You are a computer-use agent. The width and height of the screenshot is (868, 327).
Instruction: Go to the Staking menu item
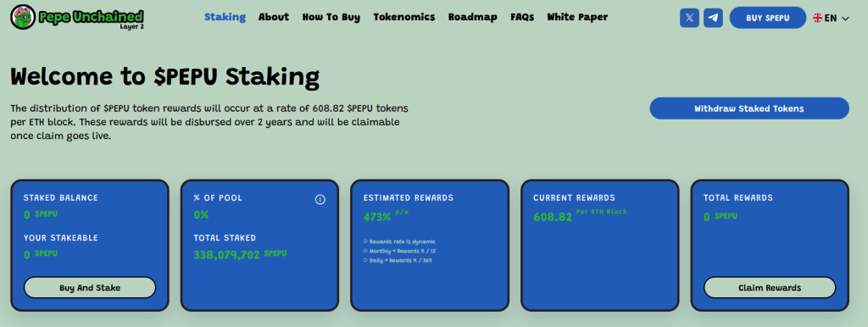(225, 17)
